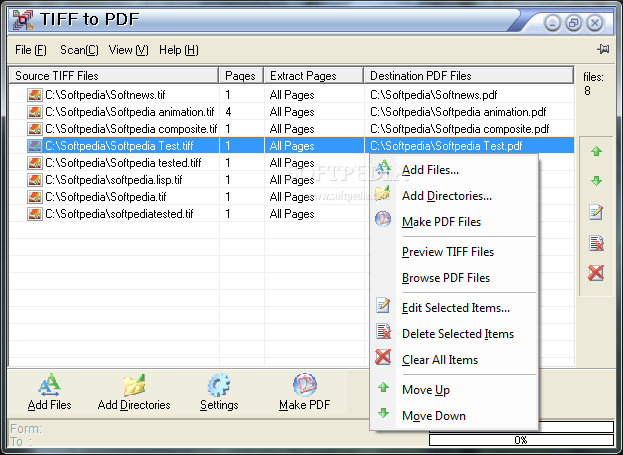Click the delete selected icon in side panel
Screen dimensions: 623x455
[x=596, y=243]
